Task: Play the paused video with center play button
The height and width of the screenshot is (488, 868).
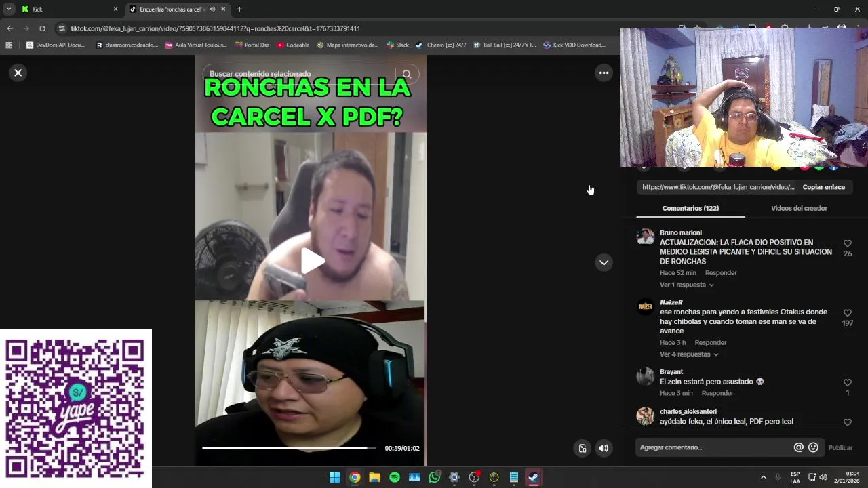Action: click(311, 261)
